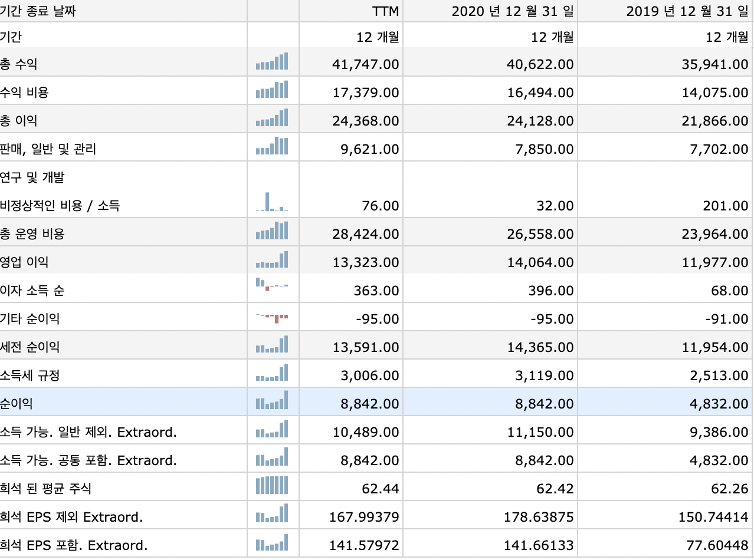The height and width of the screenshot is (560, 754).
Task: Select the 2020 년 12 월 31 일 header
Action: tap(513, 11)
